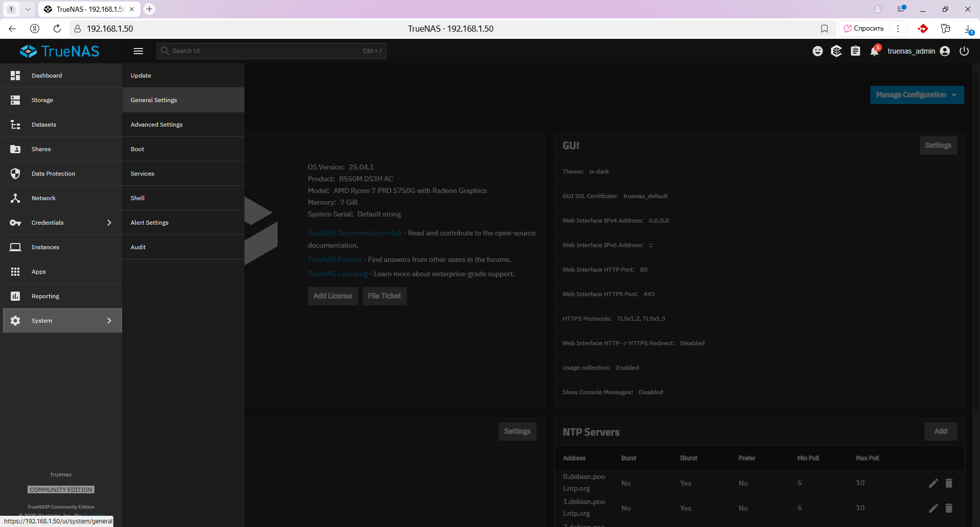Open the Services submenu item
This screenshot has width=980, height=527.
[x=183, y=174]
